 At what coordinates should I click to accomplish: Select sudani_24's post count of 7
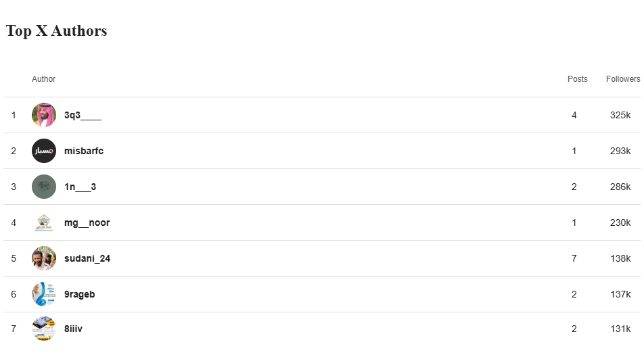pos(574,258)
